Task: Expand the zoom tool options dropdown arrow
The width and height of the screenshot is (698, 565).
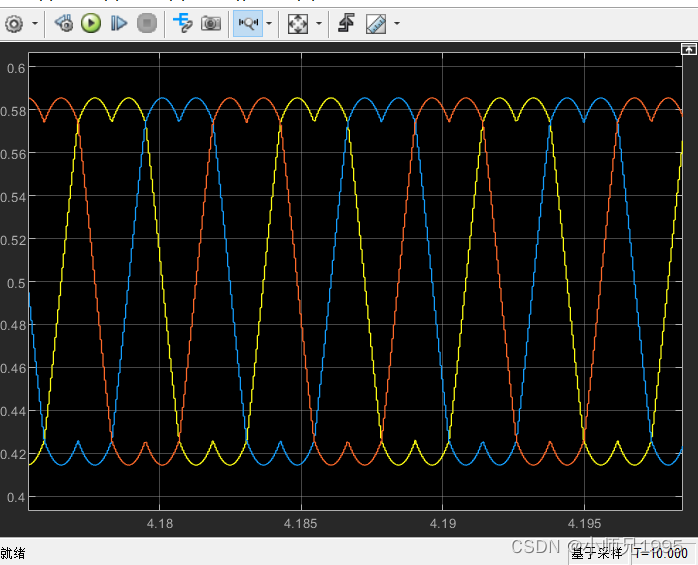Action: (x=269, y=23)
